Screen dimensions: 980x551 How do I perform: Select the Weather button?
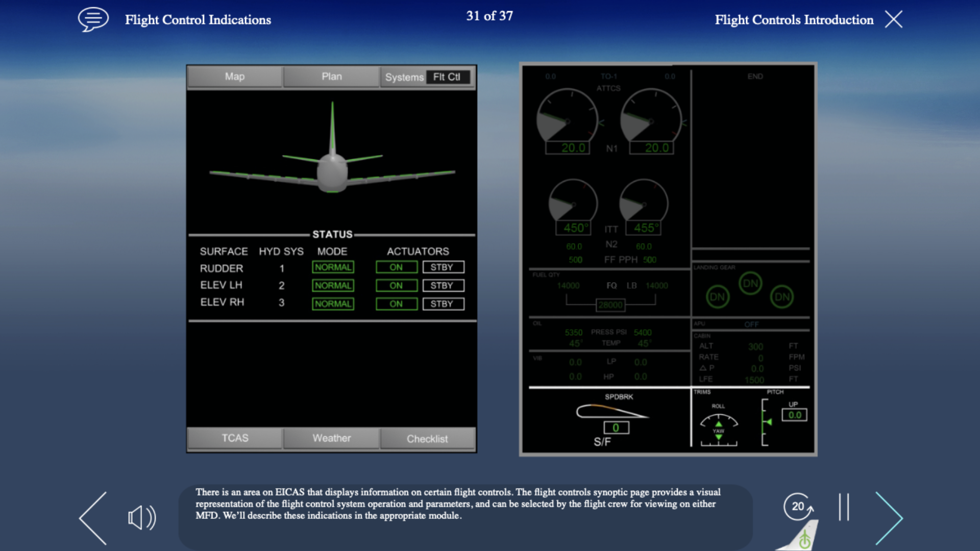332,438
